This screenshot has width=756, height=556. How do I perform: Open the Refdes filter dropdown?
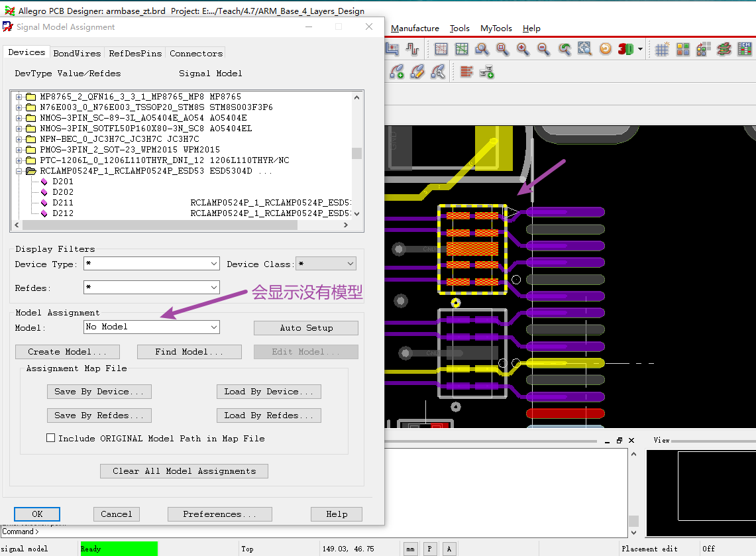213,288
